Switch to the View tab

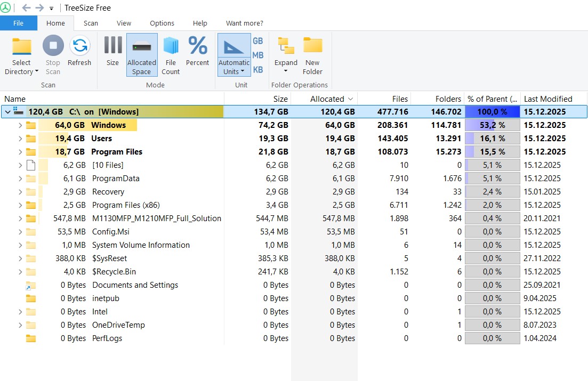tap(124, 23)
